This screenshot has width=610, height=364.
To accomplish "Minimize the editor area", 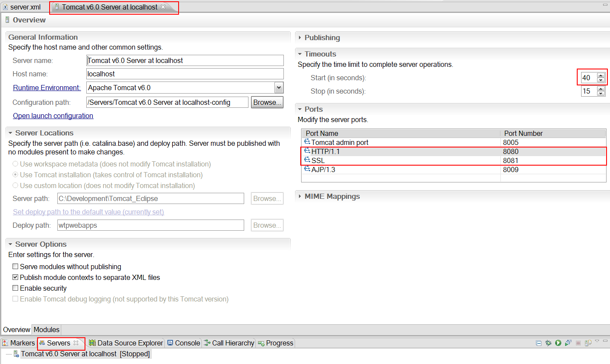I will pos(605,4).
